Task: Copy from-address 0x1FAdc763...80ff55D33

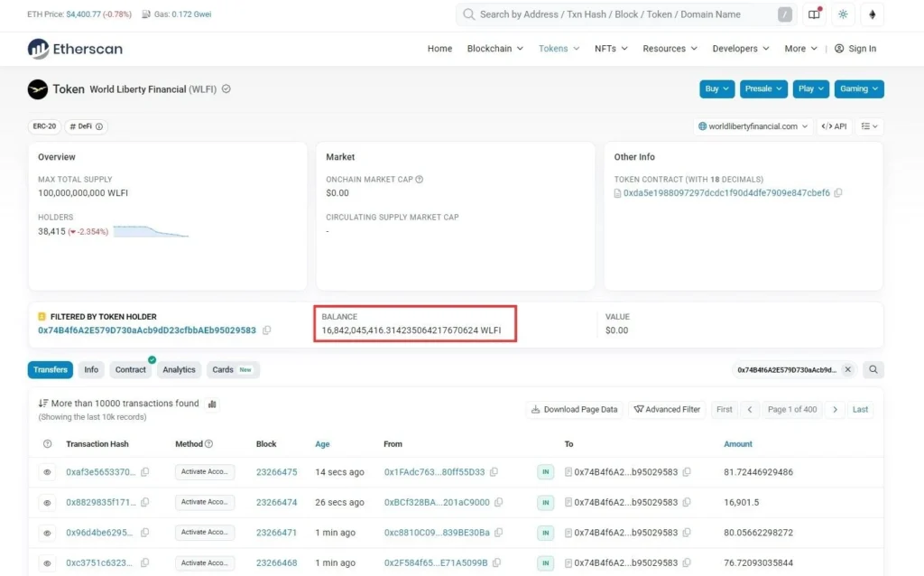Action: point(494,471)
